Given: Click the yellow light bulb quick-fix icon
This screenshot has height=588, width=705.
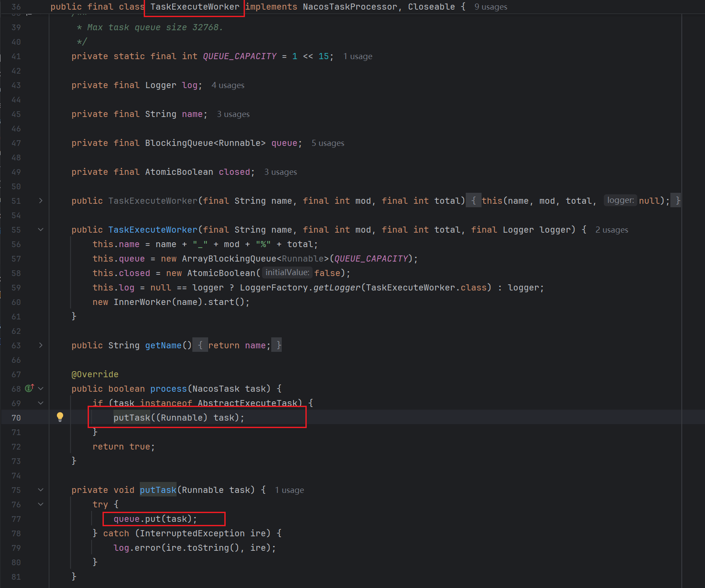Looking at the screenshot, I should (60, 417).
